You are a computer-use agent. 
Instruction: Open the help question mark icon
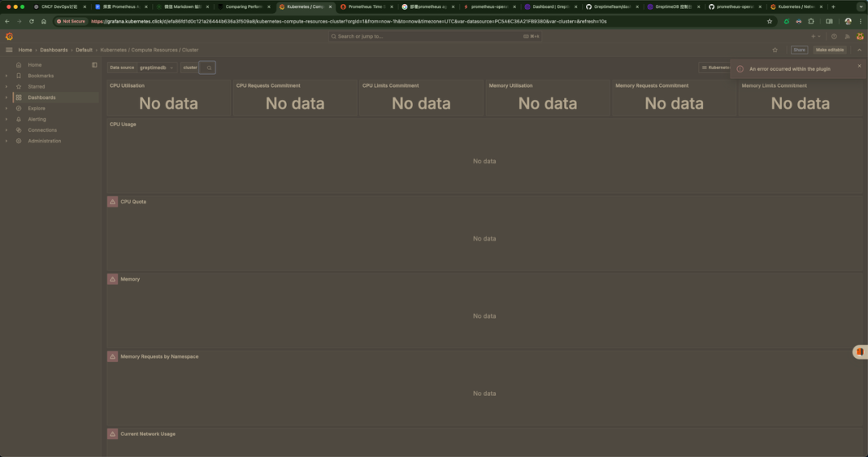833,36
